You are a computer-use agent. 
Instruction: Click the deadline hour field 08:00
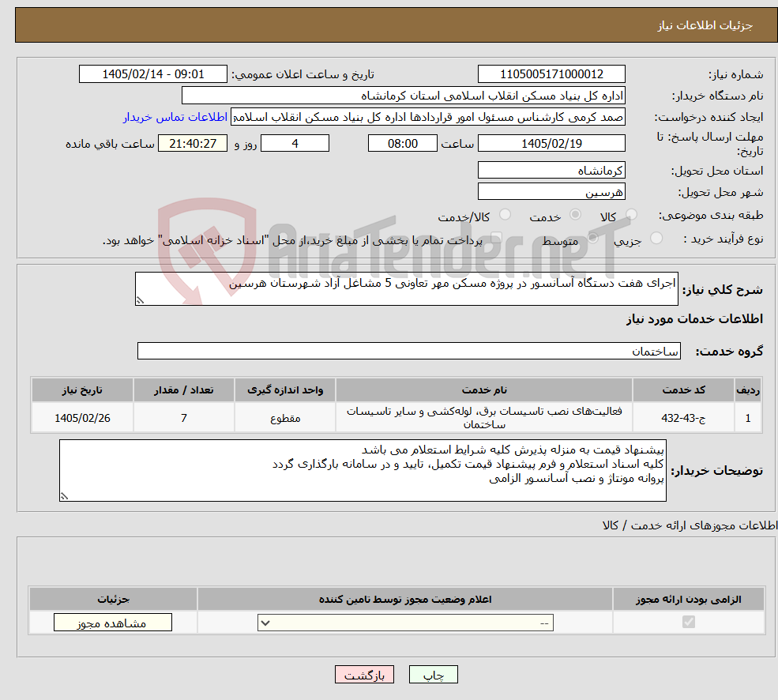coord(402,144)
